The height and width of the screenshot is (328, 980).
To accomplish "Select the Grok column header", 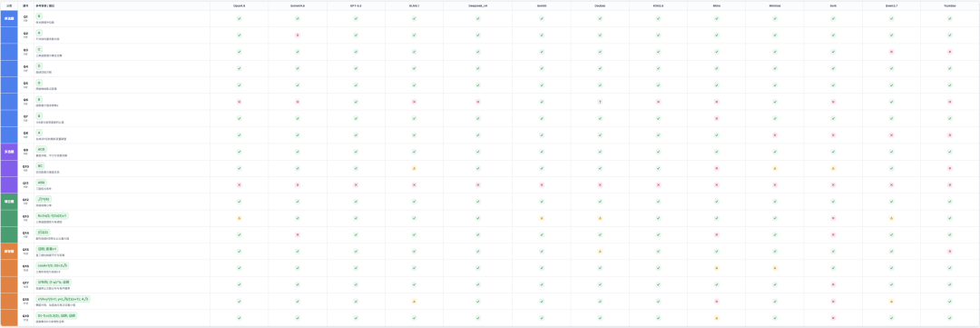I will click(x=832, y=5).
